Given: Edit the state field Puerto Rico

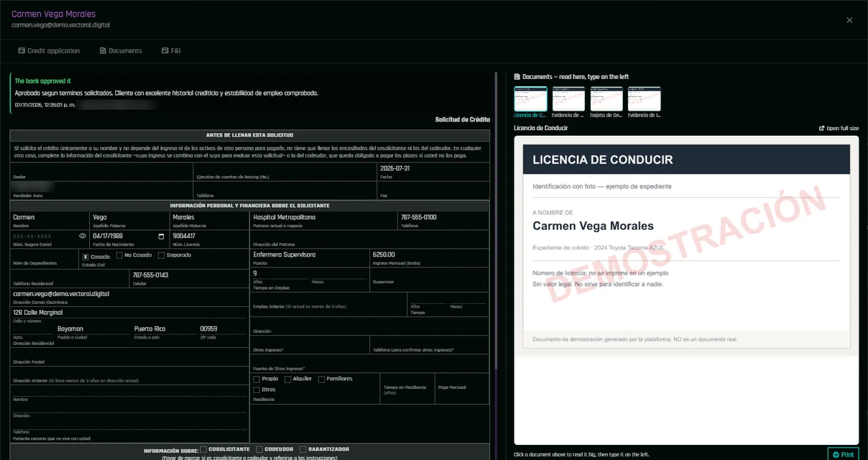Looking at the screenshot, I should (164, 328).
